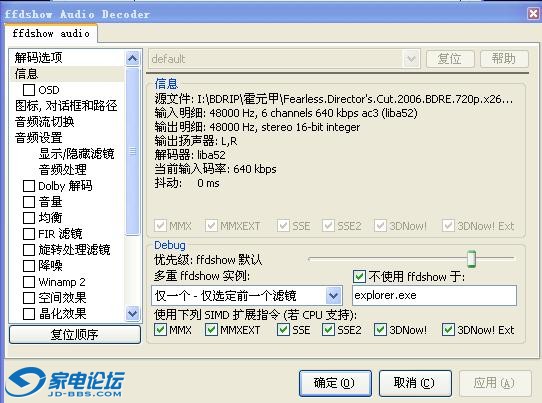The height and width of the screenshot is (403, 542).
Task: Tick the Winamp 2 checkbox
Action: 29,282
